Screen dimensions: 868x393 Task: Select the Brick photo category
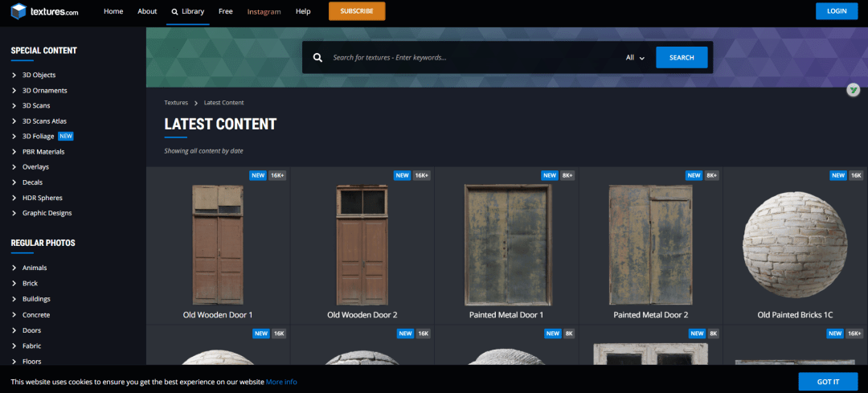[30, 284]
